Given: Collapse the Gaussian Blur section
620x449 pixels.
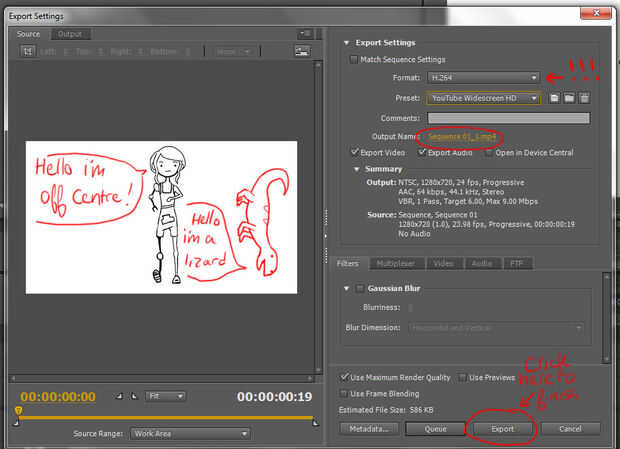Looking at the screenshot, I should [346, 289].
